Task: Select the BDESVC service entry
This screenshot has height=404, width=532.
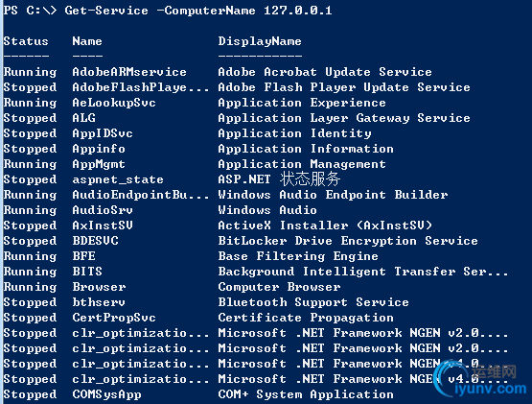Action: pos(95,241)
